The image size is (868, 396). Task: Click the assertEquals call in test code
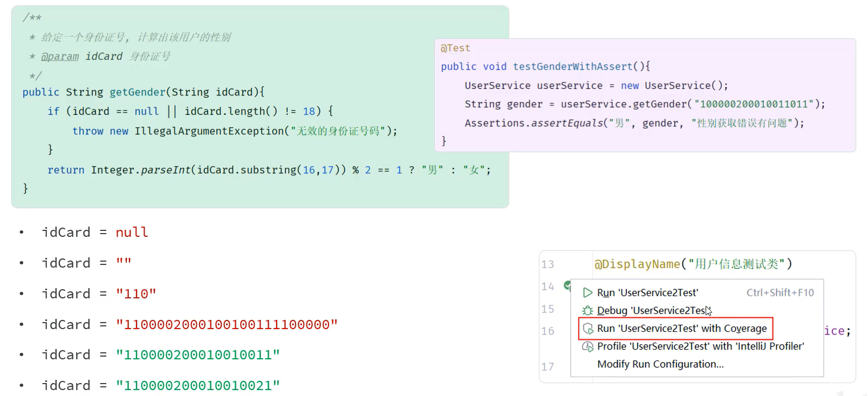click(x=566, y=123)
